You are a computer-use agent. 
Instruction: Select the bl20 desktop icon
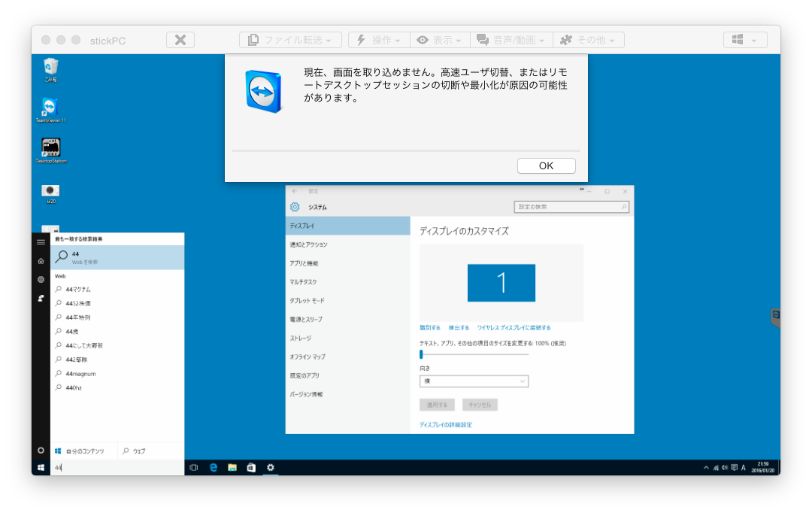51,193
